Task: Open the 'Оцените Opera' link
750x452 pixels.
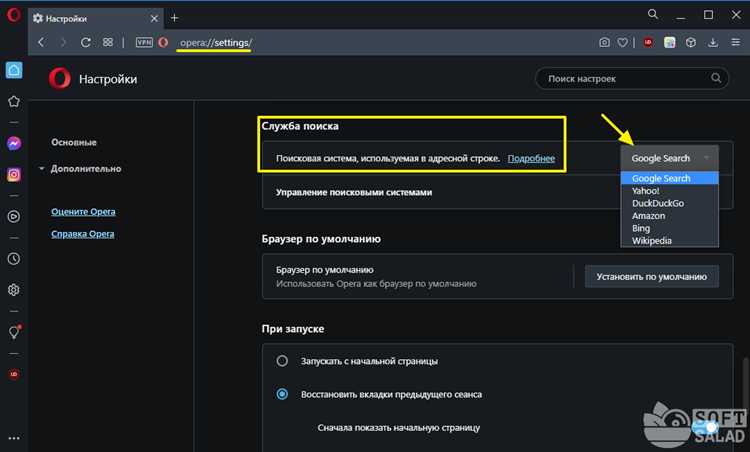Action: point(83,211)
